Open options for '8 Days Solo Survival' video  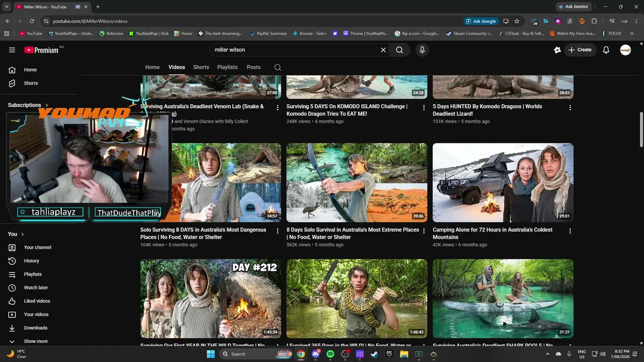coord(424,231)
